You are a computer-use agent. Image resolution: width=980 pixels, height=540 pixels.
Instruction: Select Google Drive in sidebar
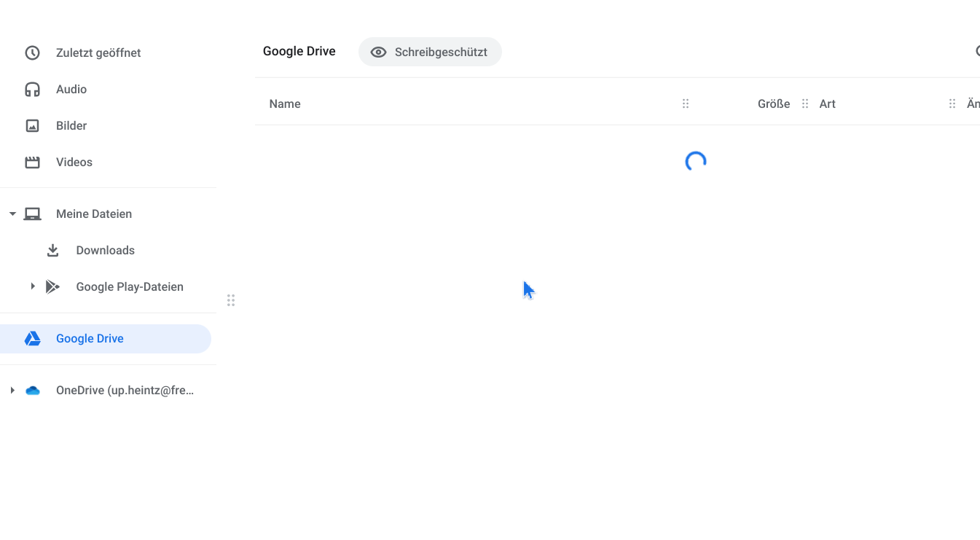click(106, 338)
